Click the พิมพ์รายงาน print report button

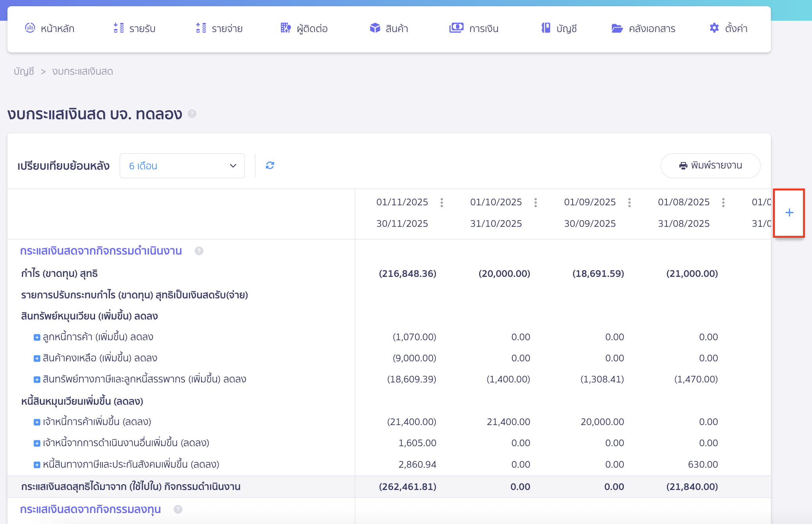tap(710, 165)
